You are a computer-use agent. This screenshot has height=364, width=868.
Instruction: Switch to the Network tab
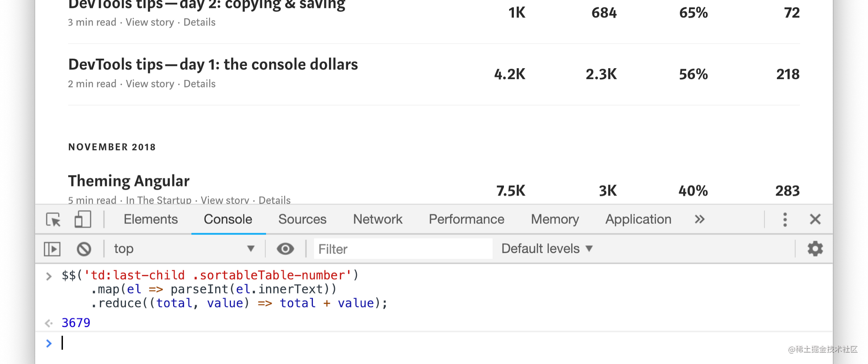point(378,219)
